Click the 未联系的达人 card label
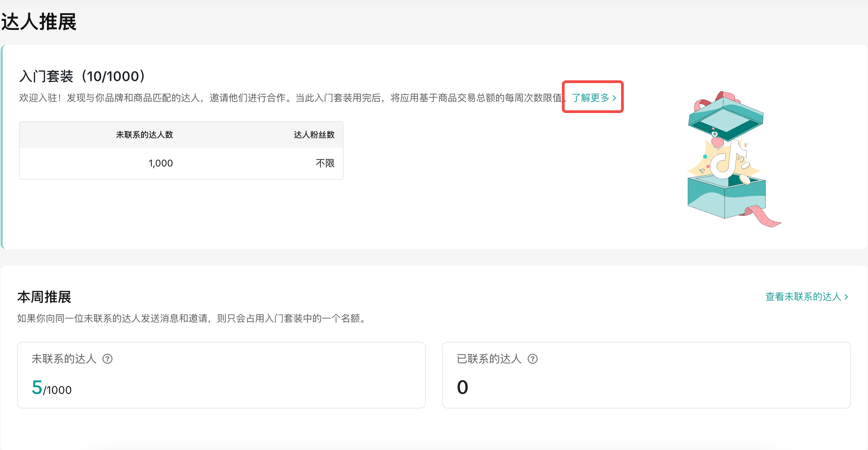 click(64, 359)
